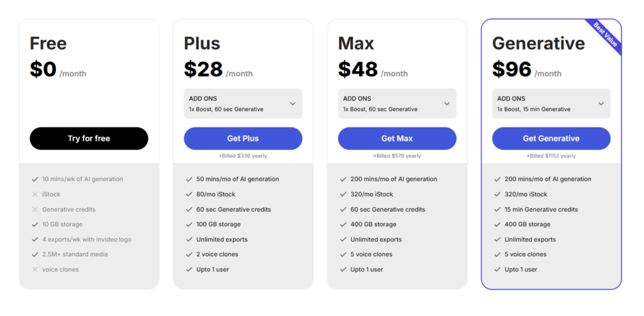Image resolution: width=644 pixels, height=316 pixels.
Task: Choose the Get Generative button
Action: (551, 138)
